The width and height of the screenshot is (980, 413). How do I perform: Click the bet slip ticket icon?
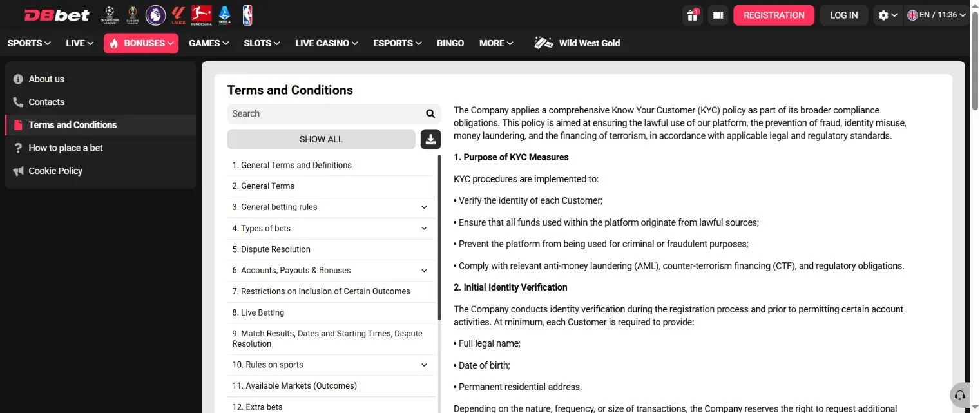pyautogui.click(x=718, y=15)
